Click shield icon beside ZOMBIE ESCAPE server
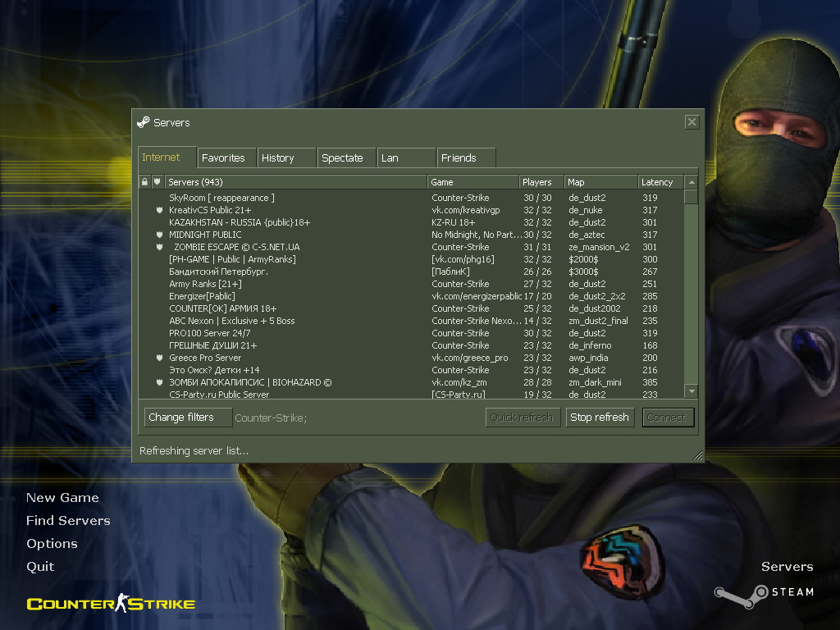Viewport: 840px width, 630px height. tap(159, 247)
